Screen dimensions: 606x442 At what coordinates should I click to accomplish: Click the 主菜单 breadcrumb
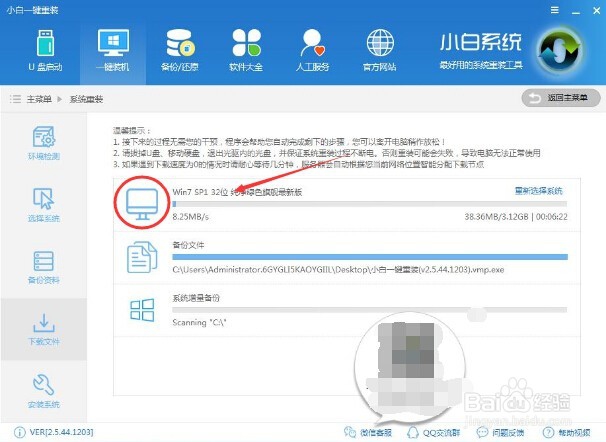tap(39, 99)
